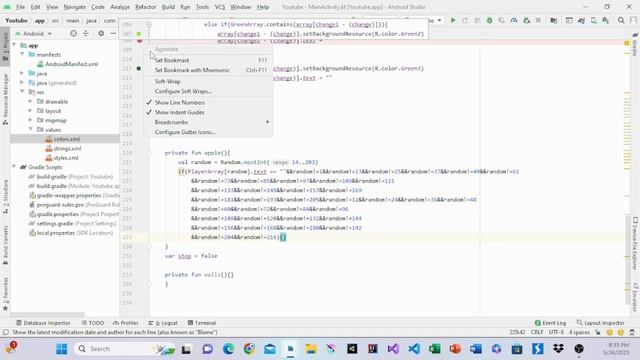This screenshot has width=640, height=360.
Task: Click the Stop square toolbar icon
Action: pyautogui.click(x=538, y=20)
